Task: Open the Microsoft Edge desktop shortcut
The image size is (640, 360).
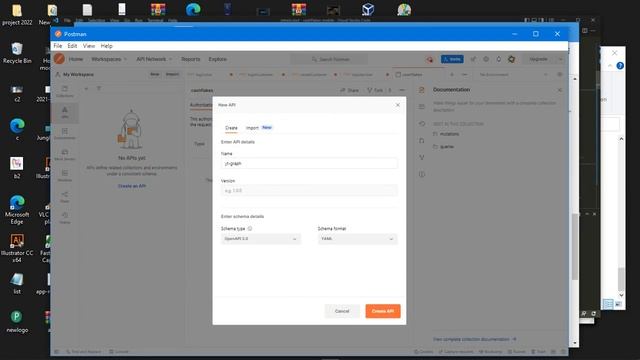Action: tap(17, 210)
